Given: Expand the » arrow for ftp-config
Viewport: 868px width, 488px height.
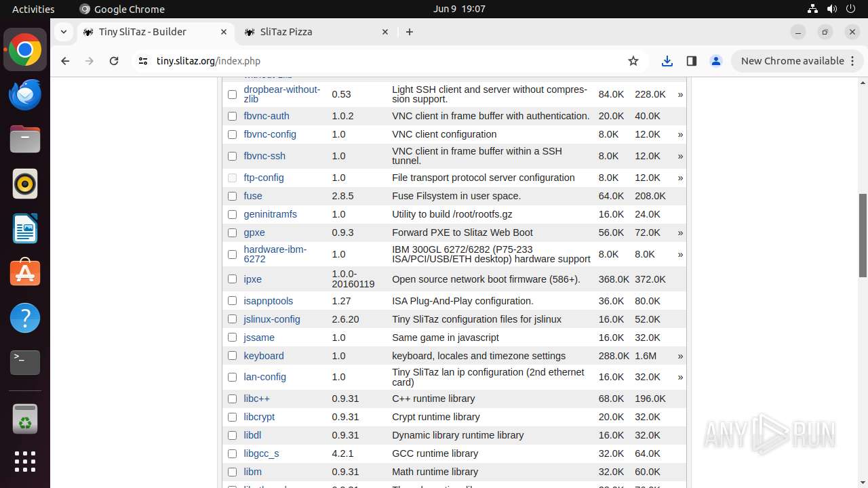Looking at the screenshot, I should [680, 178].
